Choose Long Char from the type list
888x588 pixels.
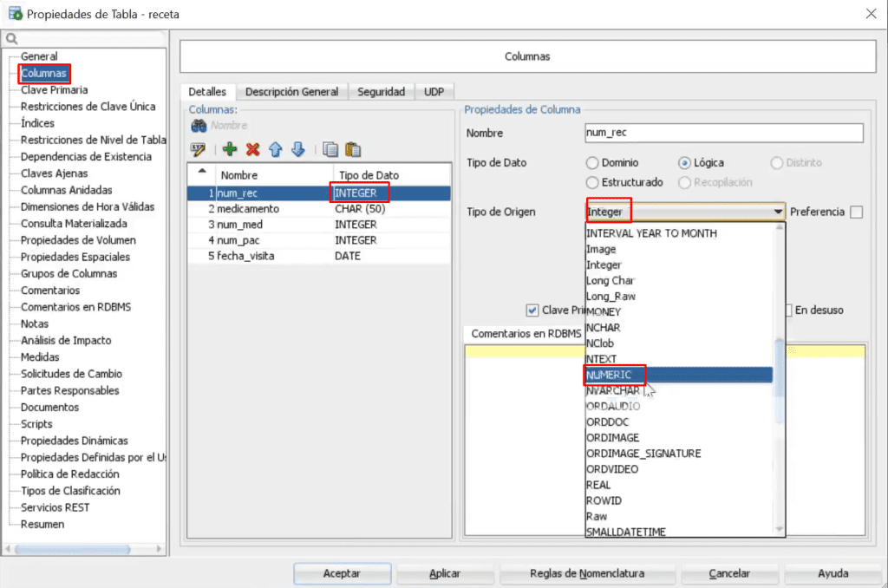point(678,280)
